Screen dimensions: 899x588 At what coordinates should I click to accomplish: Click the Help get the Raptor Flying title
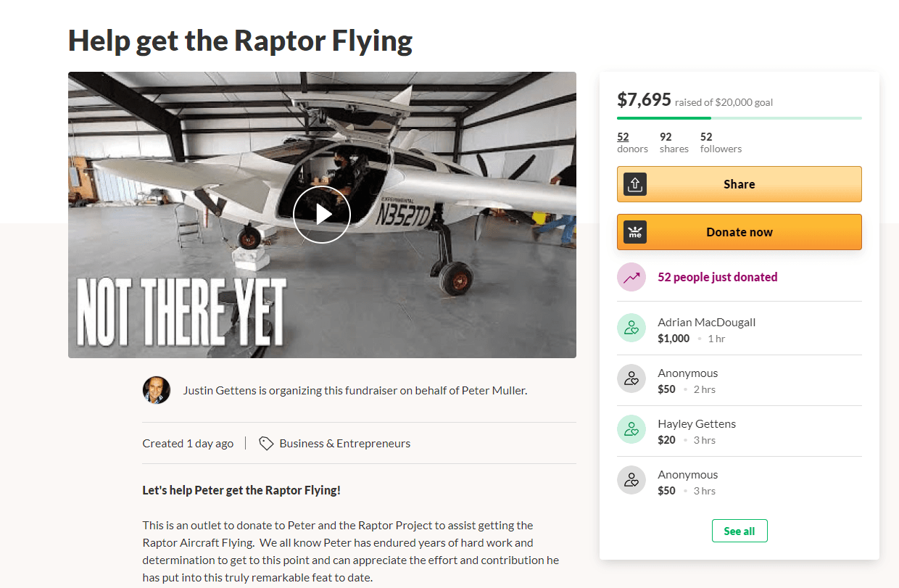[x=240, y=41]
